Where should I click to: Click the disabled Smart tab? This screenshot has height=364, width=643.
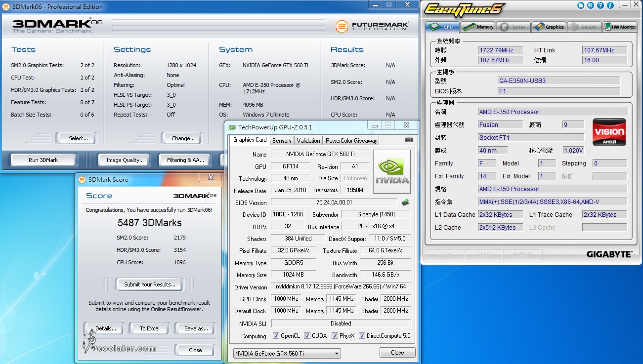tap(584, 27)
